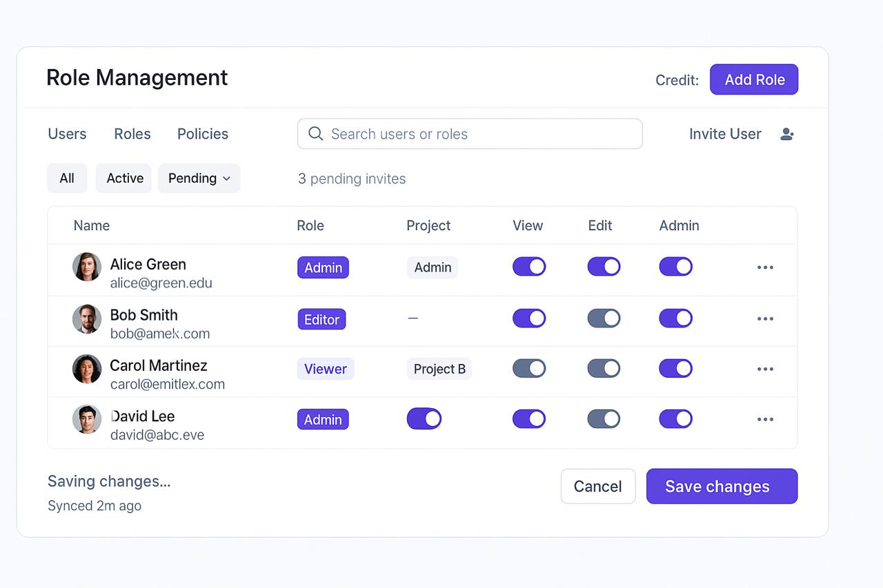Click the Role column header
Image resolution: width=883 pixels, height=588 pixels.
point(310,225)
